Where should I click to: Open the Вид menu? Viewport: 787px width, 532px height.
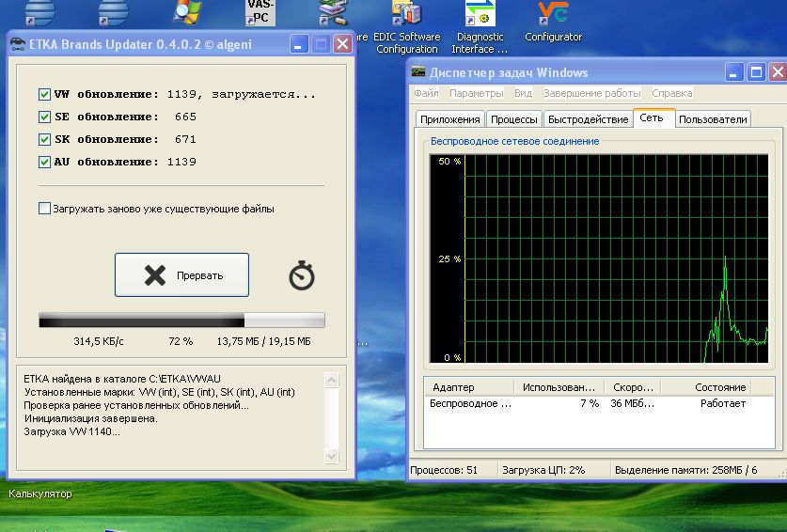pos(523,93)
